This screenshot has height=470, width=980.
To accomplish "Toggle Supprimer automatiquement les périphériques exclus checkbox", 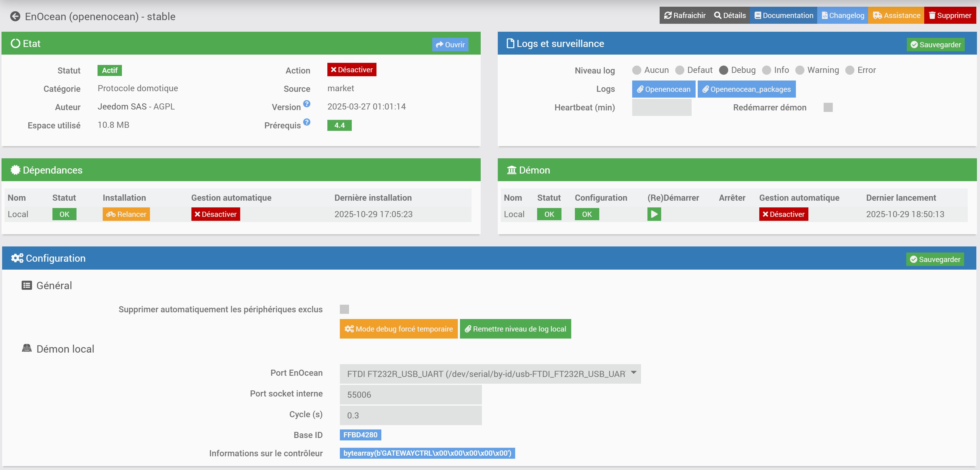I will 344,309.
